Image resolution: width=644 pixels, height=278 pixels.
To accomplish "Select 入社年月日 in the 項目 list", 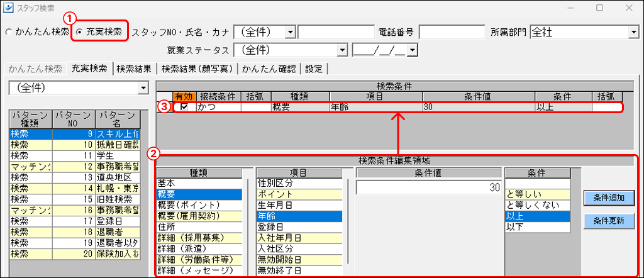I will click(x=299, y=238).
